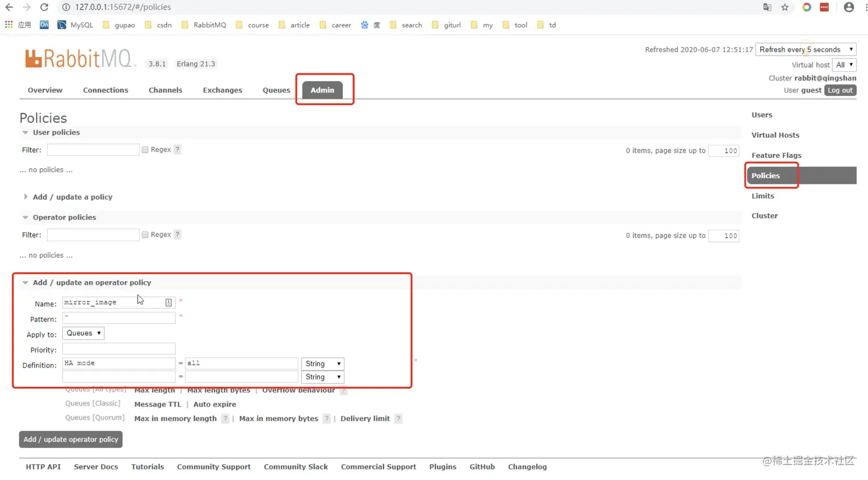Switch to the Connections tab

click(106, 90)
